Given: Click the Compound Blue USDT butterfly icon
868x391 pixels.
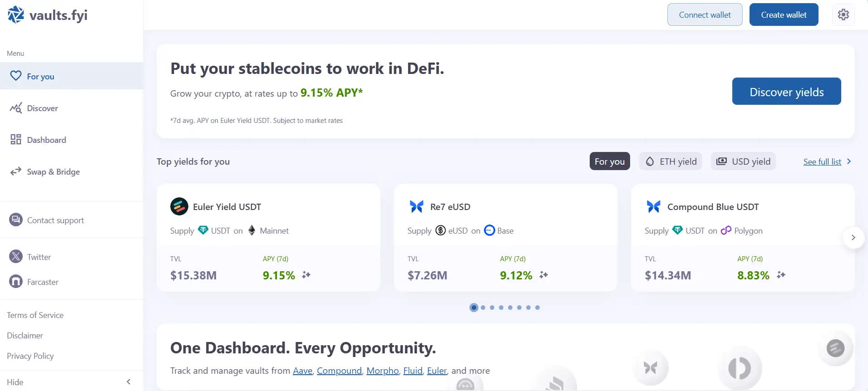Looking at the screenshot, I should pos(653,206).
